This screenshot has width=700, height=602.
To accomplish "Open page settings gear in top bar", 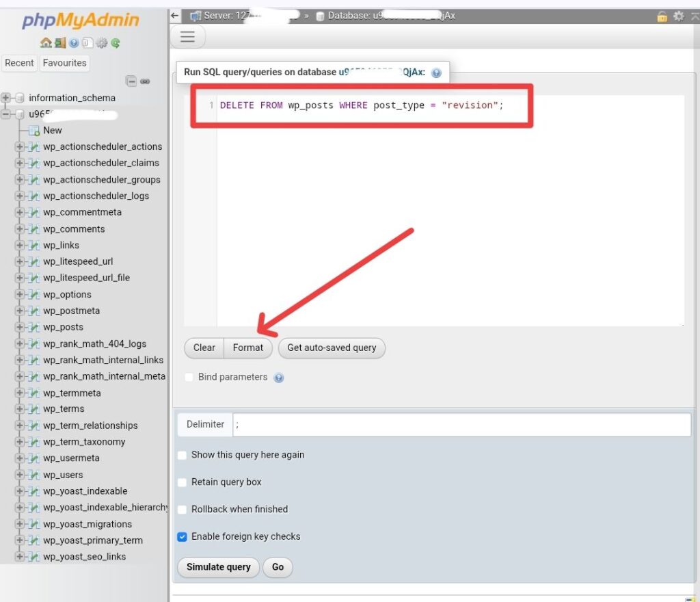I will click(678, 16).
